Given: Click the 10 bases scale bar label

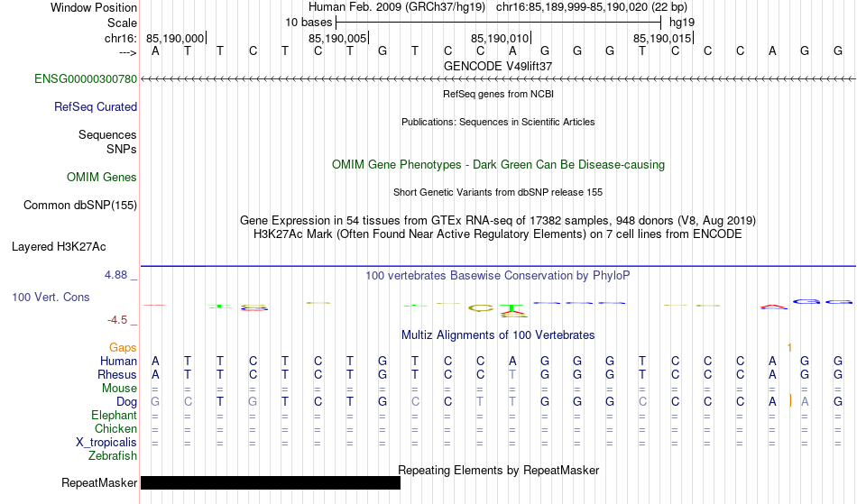Looking at the screenshot, I should tap(309, 23).
